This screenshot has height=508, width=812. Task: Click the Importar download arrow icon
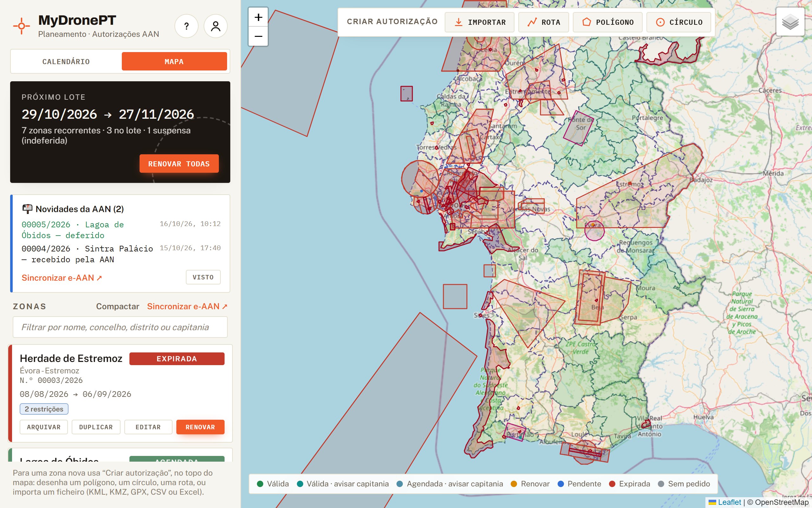[x=458, y=22]
